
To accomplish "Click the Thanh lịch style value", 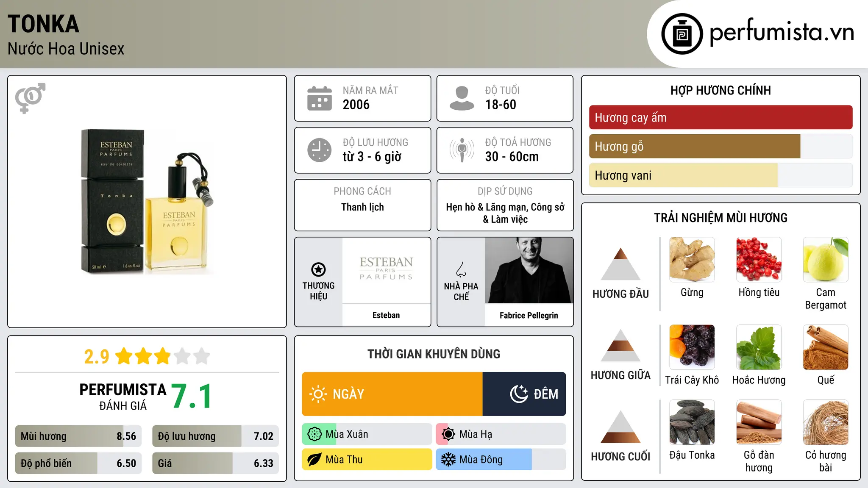I will 362,207.
